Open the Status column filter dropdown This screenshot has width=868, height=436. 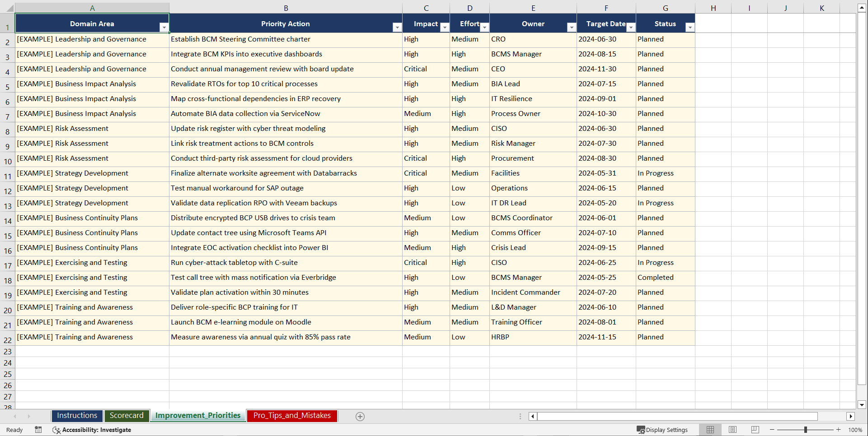coord(690,27)
